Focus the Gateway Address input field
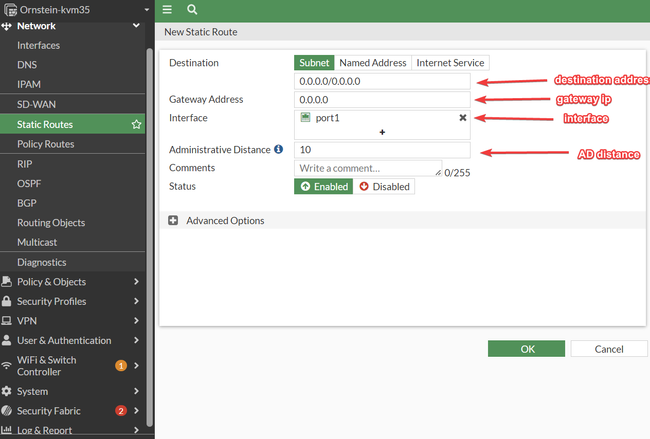The image size is (650, 439). 382,99
